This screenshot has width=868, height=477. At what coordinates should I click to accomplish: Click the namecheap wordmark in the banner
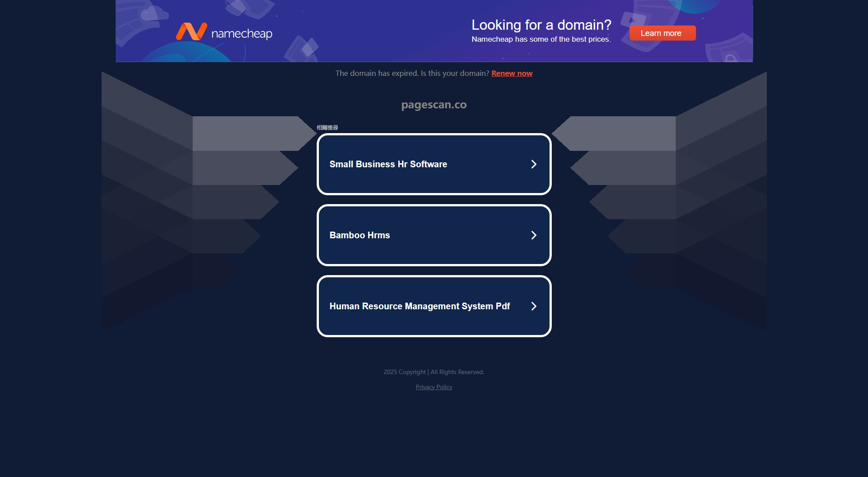(242, 34)
